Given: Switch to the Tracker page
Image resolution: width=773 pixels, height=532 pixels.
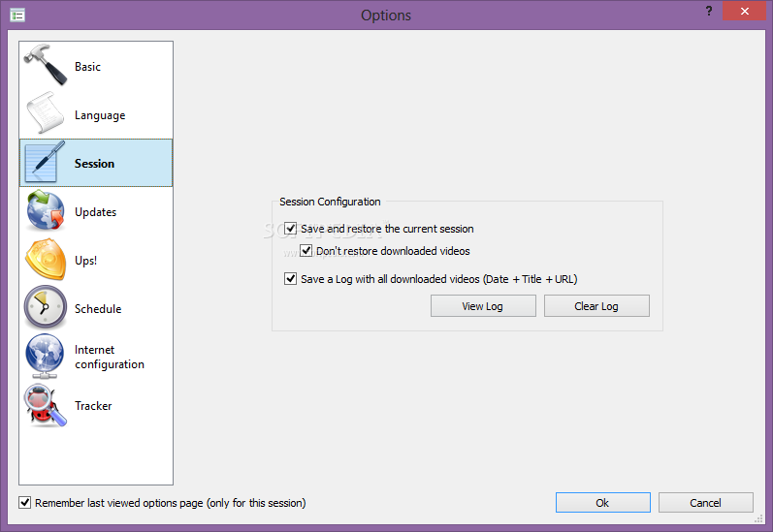Looking at the screenshot, I should coord(96,405).
